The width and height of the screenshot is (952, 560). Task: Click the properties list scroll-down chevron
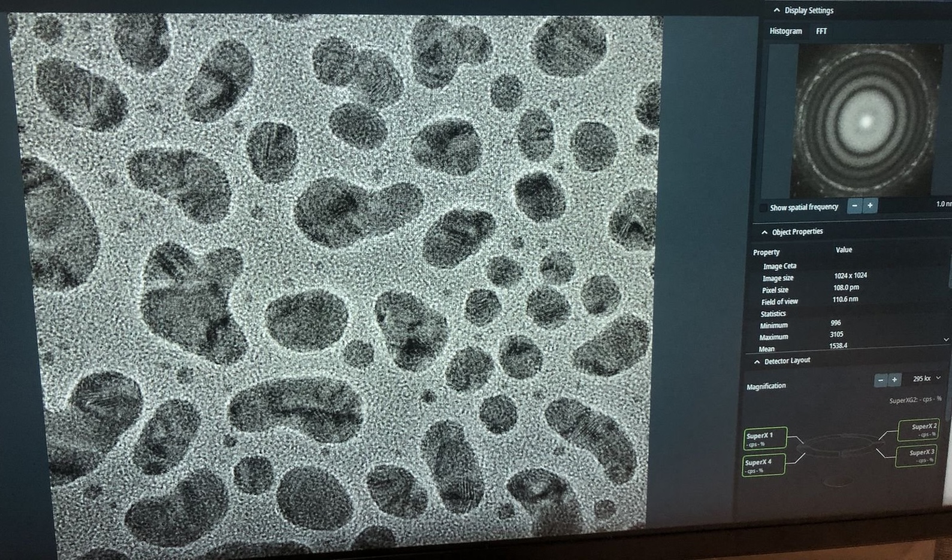(946, 340)
